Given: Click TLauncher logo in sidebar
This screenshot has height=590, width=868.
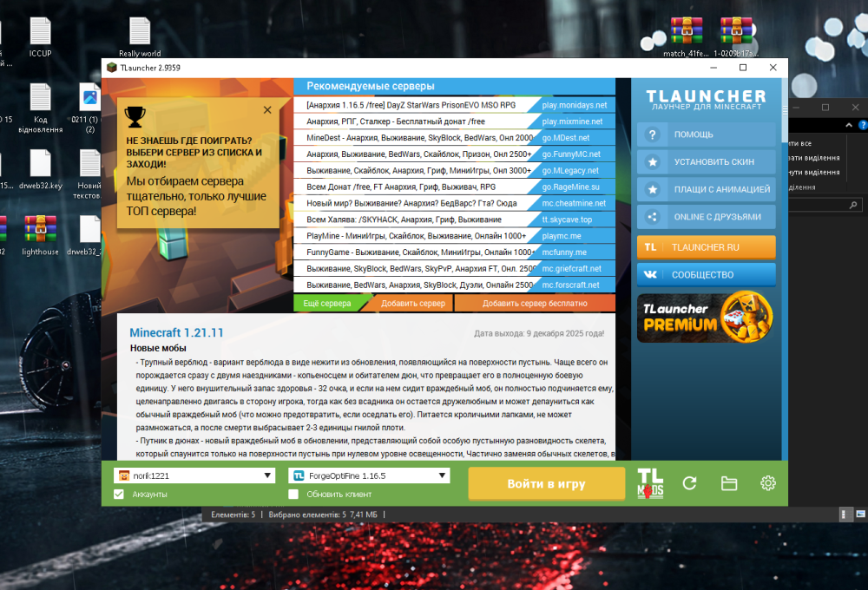Looking at the screenshot, I should tap(706, 100).
